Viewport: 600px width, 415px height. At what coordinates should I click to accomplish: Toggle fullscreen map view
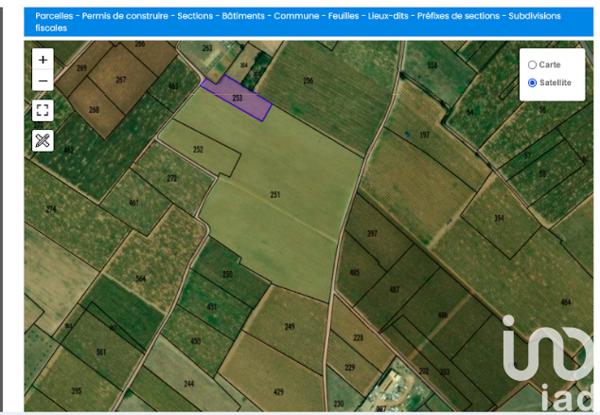click(42, 110)
